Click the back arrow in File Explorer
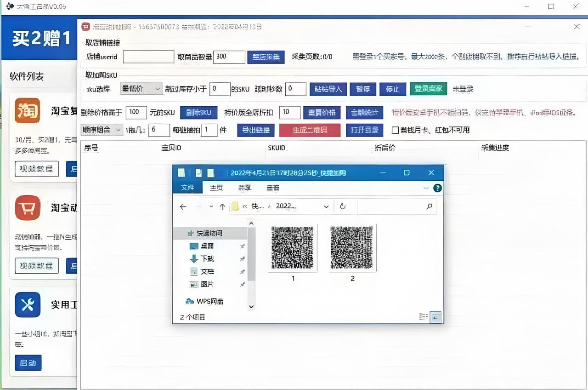 point(183,206)
